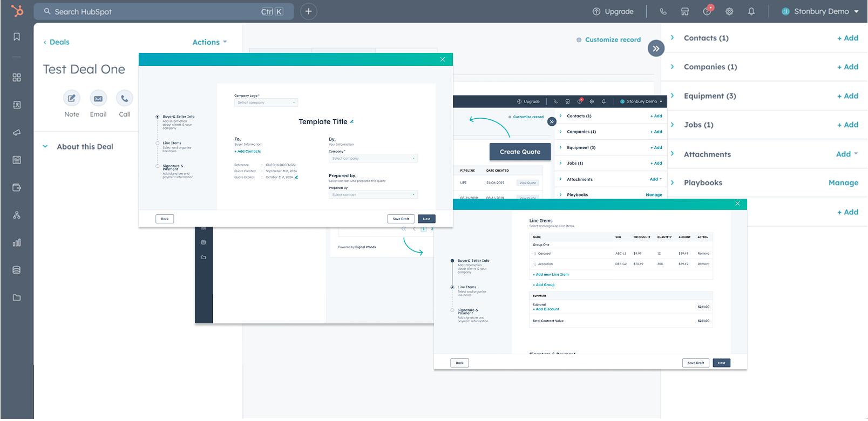This screenshot has width=868, height=421.
Task: Open Marketing megaphone icon in sidebar
Action: pos(17,133)
